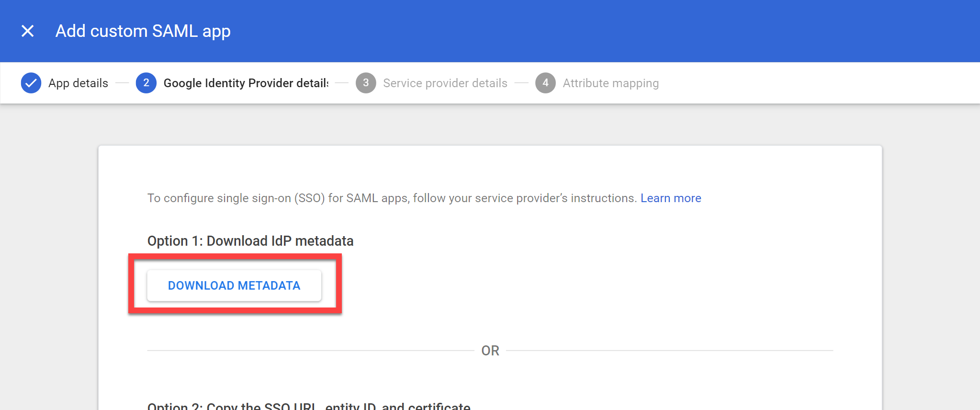
Task: Select the step 3 number circle
Action: [x=366, y=83]
